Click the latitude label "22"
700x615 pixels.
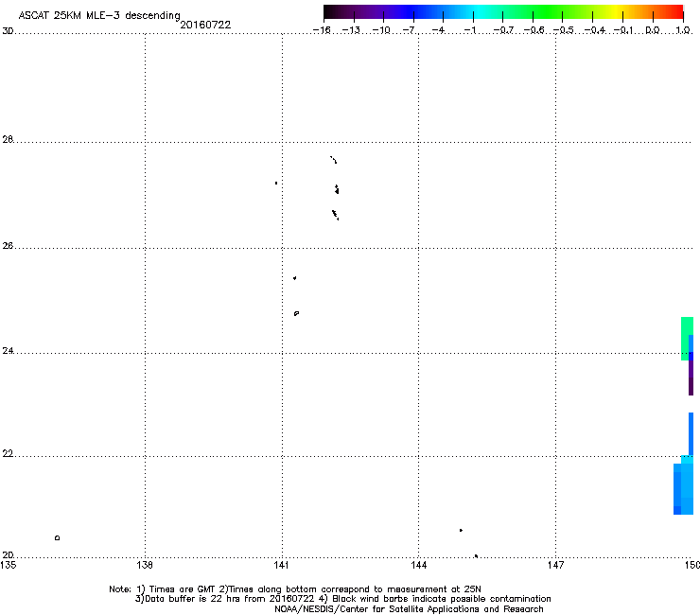coord(8,454)
